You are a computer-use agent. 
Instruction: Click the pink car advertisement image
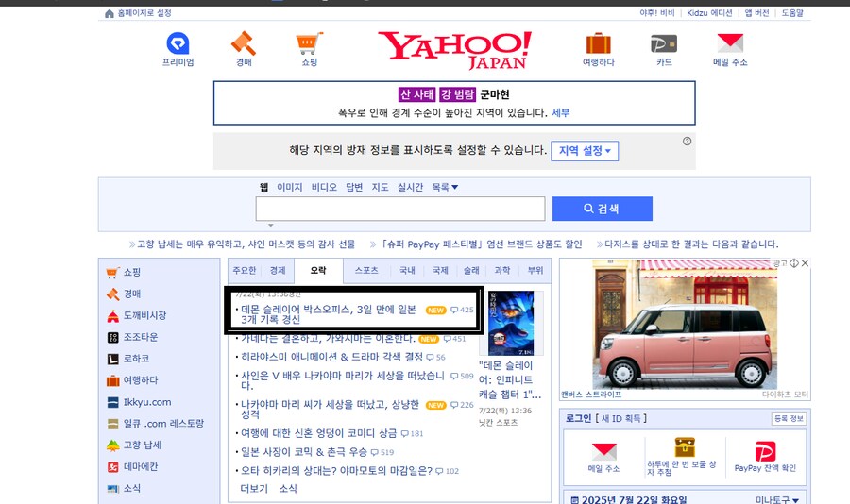[685, 324]
